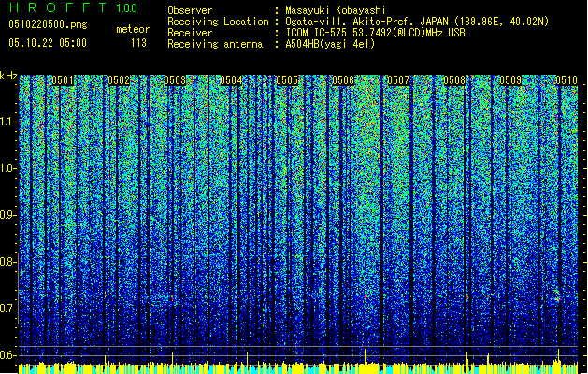Click the meteor count value 113
Viewport: 588px width, 374px height.
pyautogui.click(x=138, y=42)
